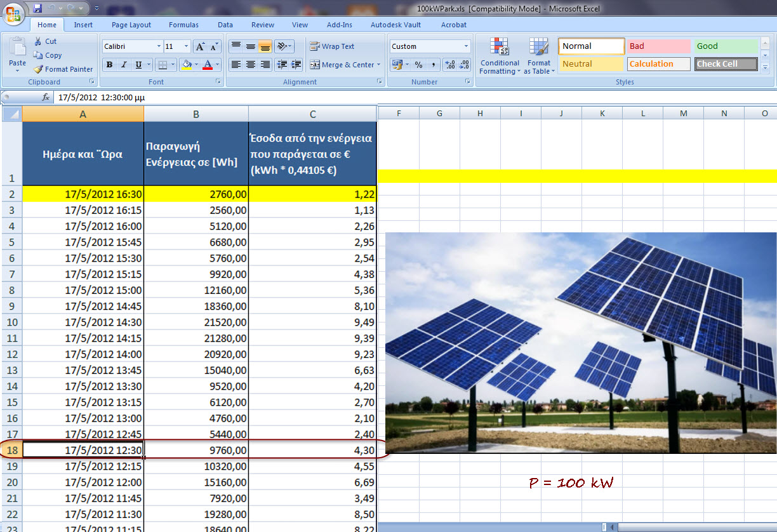The height and width of the screenshot is (532, 777).
Task: Click the Wrap Text button
Action: pos(332,46)
